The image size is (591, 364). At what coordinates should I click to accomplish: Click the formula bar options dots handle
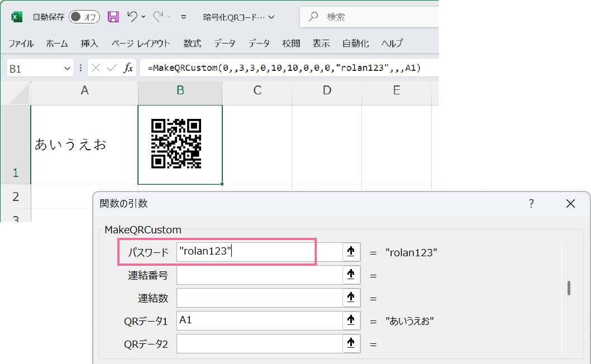click(80, 68)
